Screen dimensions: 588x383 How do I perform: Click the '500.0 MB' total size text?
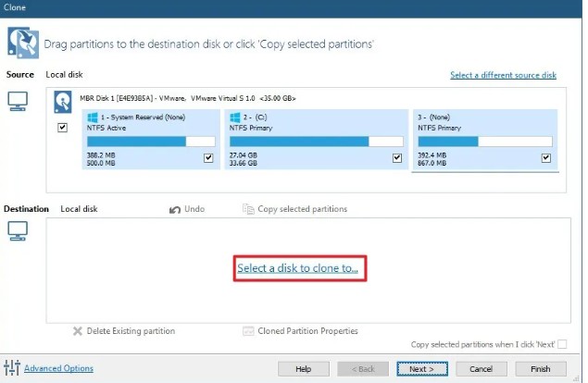click(x=101, y=163)
